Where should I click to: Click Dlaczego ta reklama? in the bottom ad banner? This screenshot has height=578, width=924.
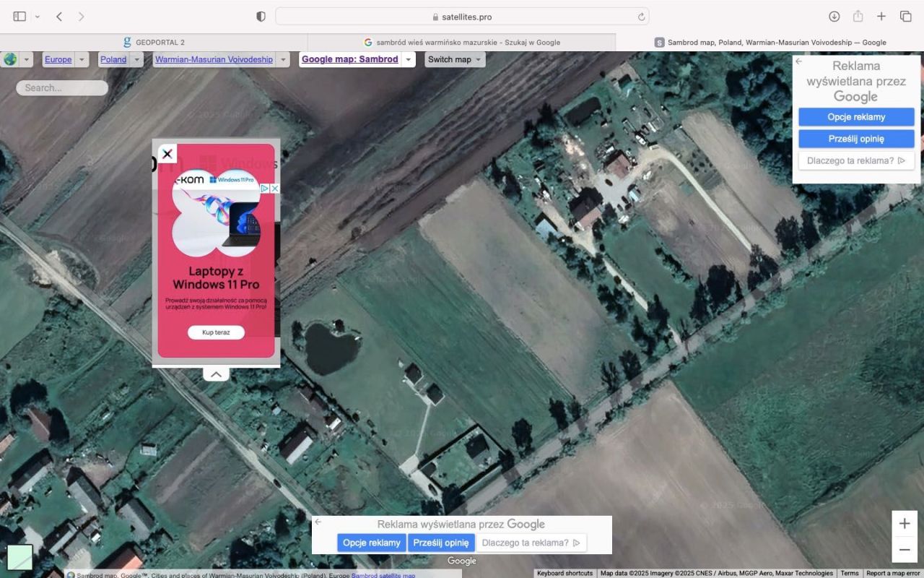[531, 543]
